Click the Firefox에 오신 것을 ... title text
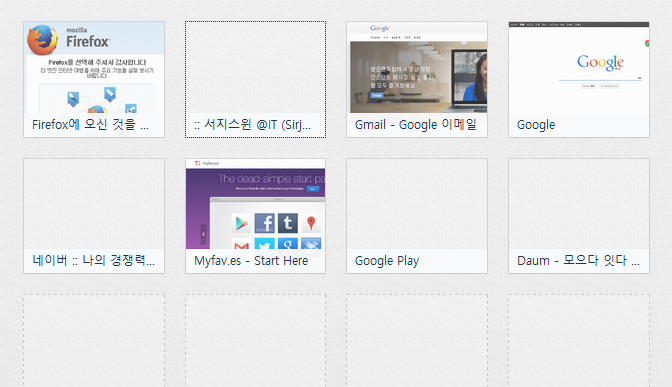This screenshot has width=672, height=387. pyautogui.click(x=90, y=125)
